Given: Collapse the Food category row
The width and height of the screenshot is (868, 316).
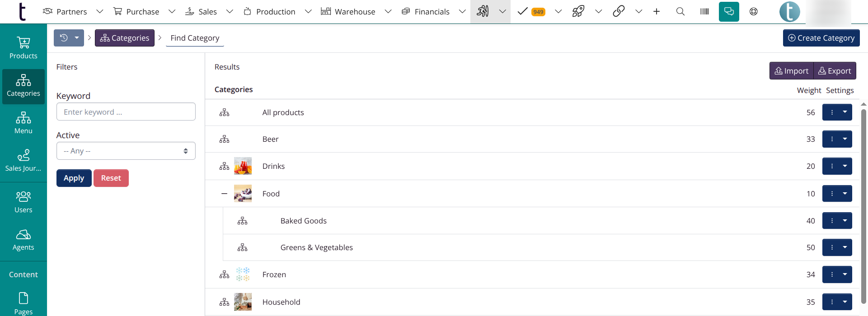Looking at the screenshot, I should 224,194.
